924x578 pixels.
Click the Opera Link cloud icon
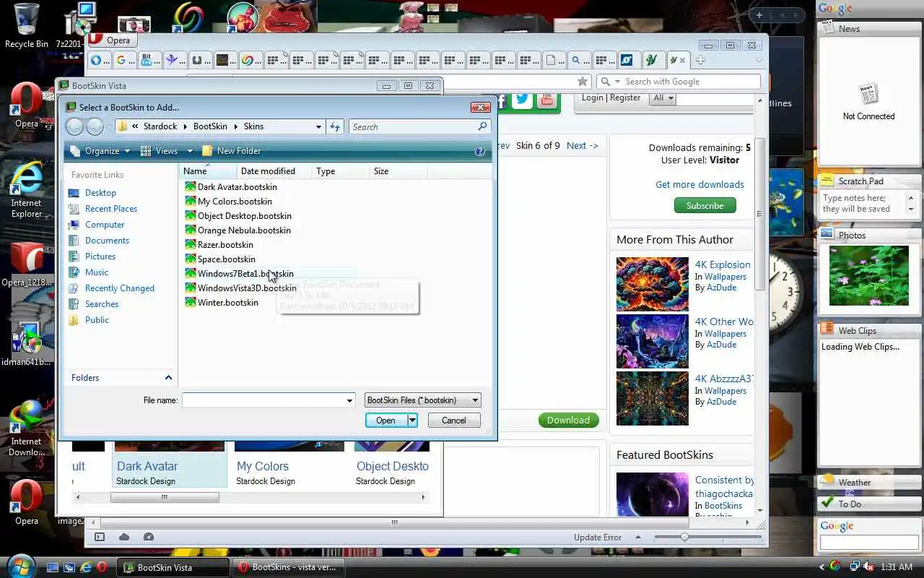coord(124,537)
